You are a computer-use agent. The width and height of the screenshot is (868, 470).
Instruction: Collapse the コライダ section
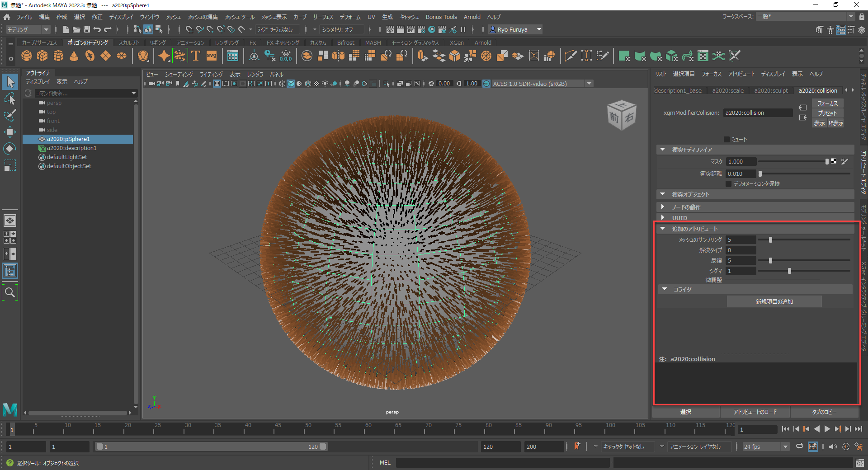coord(665,289)
